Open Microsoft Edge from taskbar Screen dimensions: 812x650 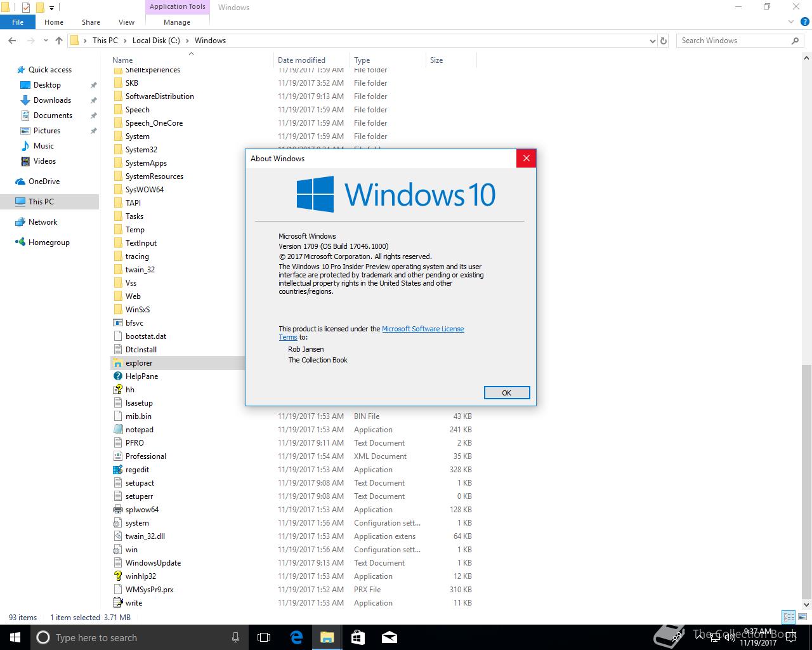pyautogui.click(x=296, y=637)
